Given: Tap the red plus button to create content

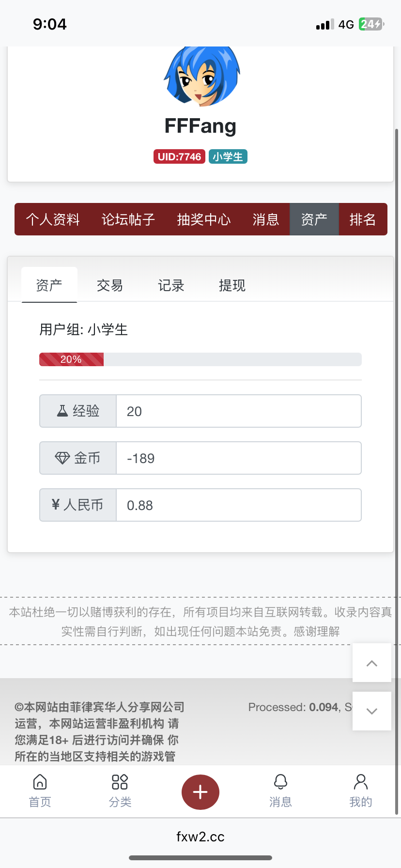Looking at the screenshot, I should point(200,791).
